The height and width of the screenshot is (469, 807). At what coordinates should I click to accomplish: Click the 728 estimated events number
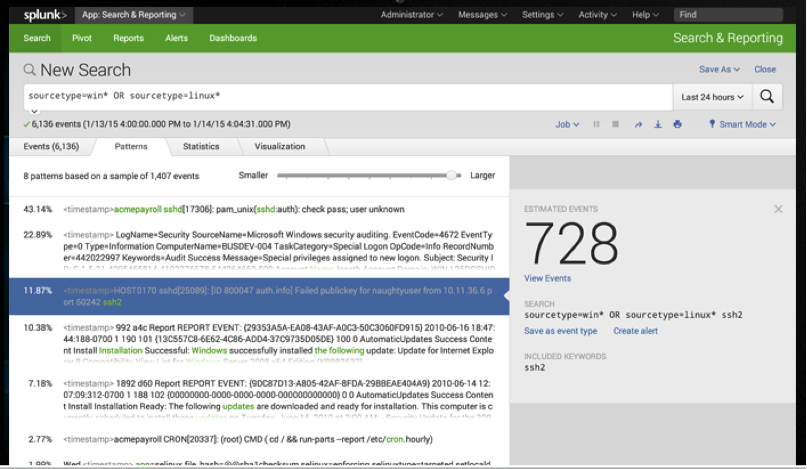571,243
